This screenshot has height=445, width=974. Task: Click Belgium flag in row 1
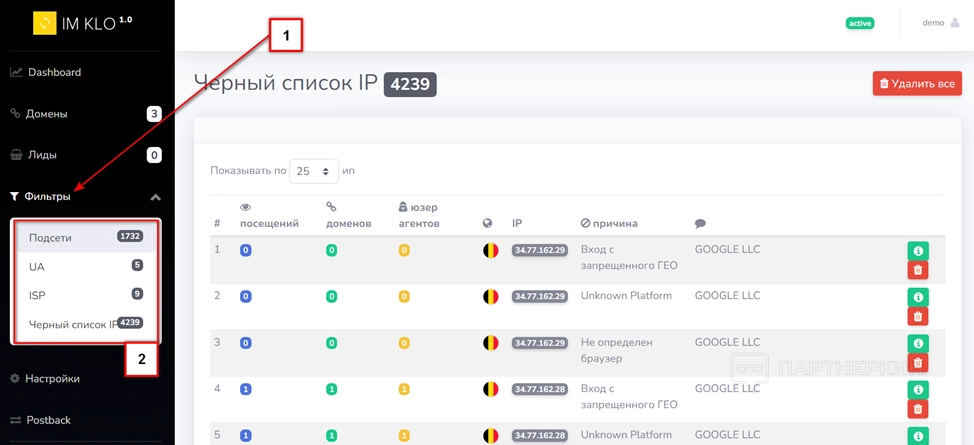tap(490, 250)
